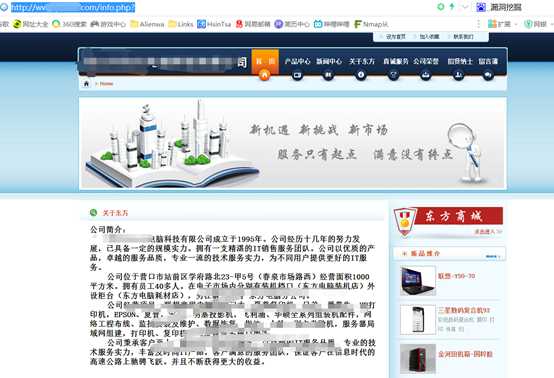The image size is (554, 378).
Task: Click the round icon under 公司荣誉
Action: 425,75
